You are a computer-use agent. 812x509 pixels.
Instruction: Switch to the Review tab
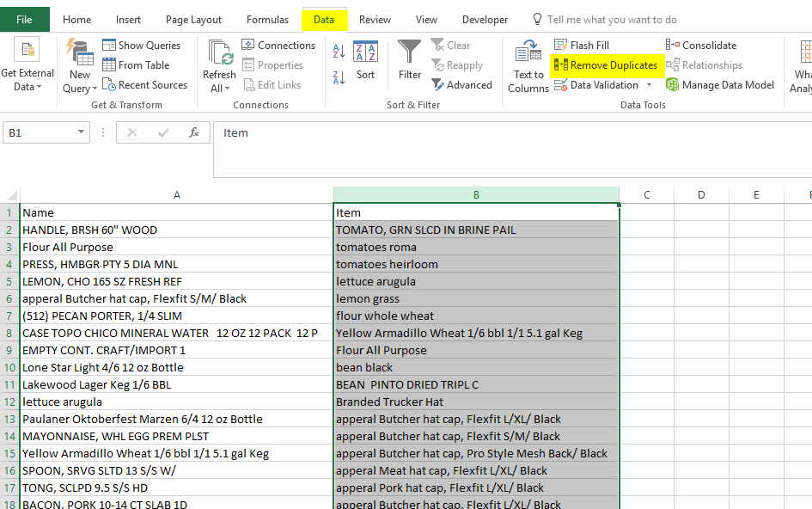pyautogui.click(x=375, y=20)
